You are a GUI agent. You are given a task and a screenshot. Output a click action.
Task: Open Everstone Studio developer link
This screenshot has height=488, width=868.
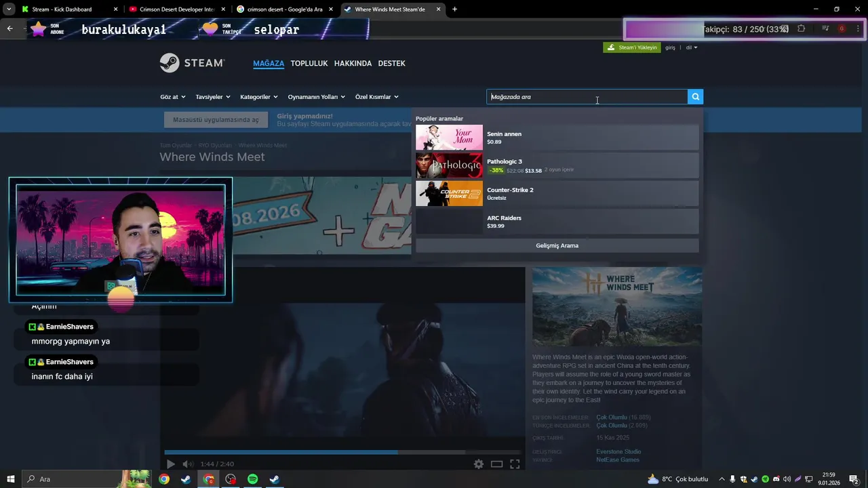618,451
